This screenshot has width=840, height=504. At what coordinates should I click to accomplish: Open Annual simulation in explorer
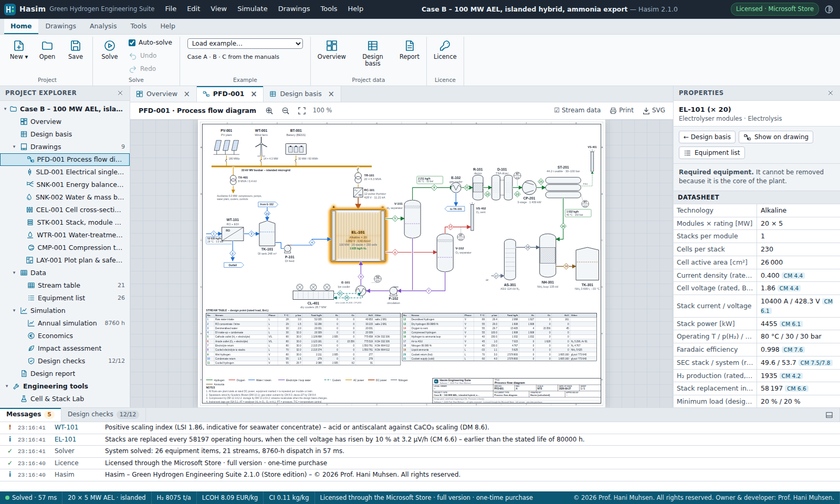(x=65, y=323)
